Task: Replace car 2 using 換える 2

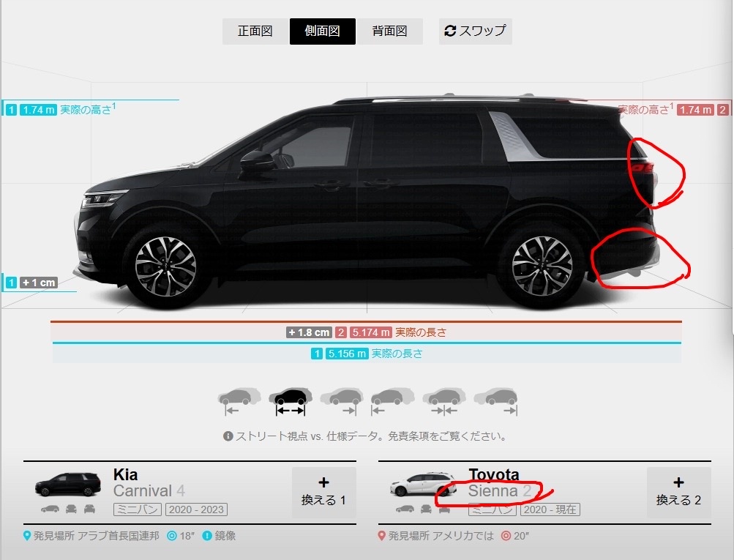Action: pos(679,492)
